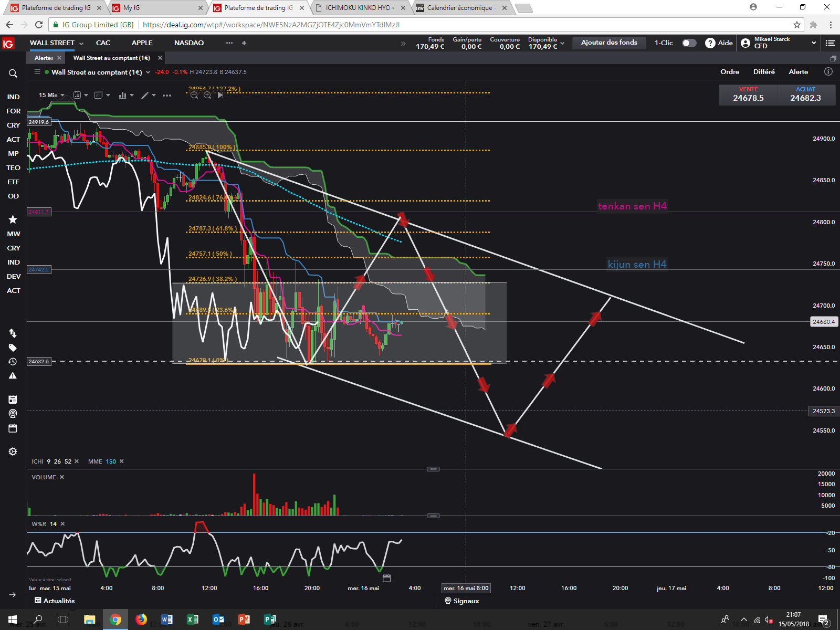
Task: Select the NASDAQ workspace tab
Action: point(189,43)
